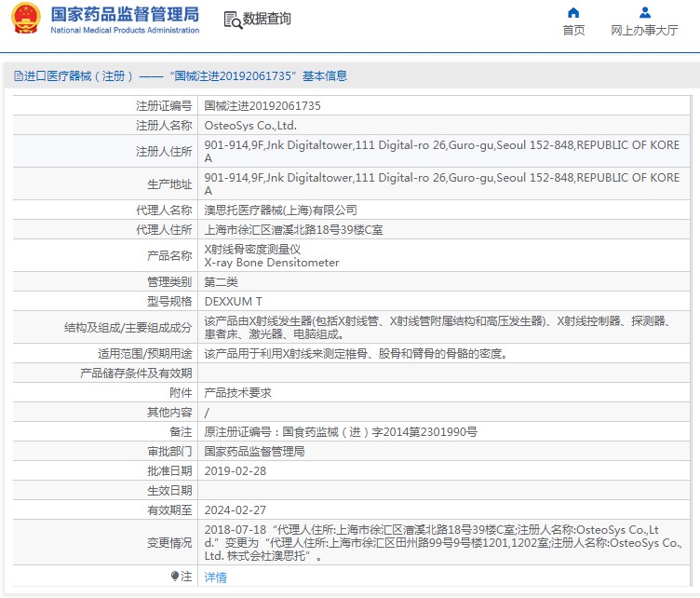Click the national emblem logo
The height and width of the screenshot is (598, 700).
(25, 19)
